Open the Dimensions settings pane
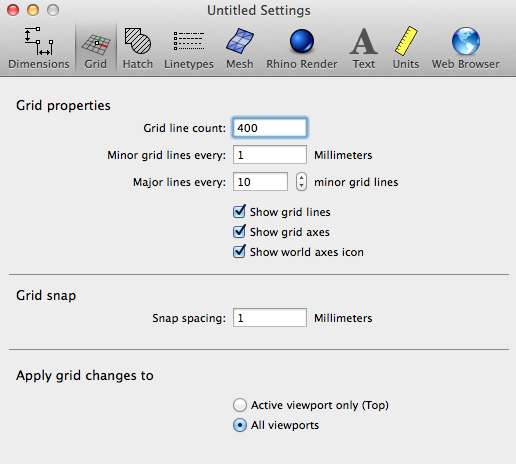The width and height of the screenshot is (516, 464). [39, 48]
